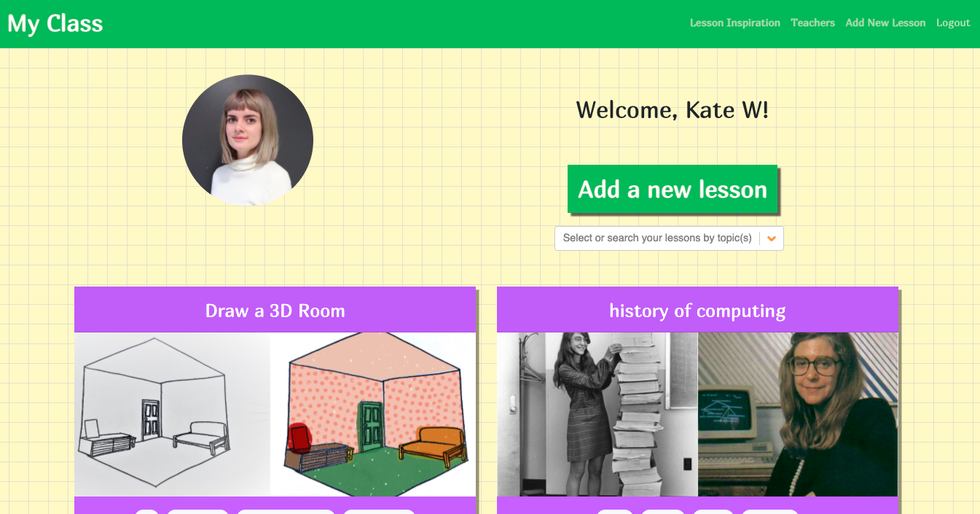This screenshot has height=514, width=980.
Task: Open the Draw a 3D Room lesson title
Action: (275, 311)
